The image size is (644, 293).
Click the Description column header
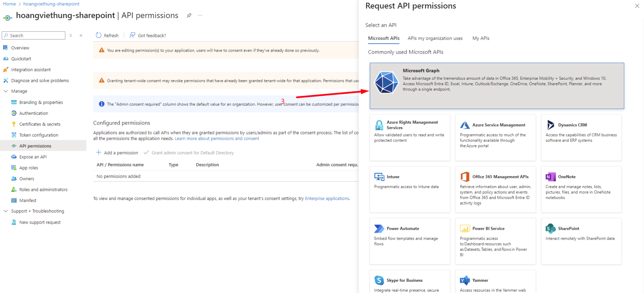pos(207,165)
